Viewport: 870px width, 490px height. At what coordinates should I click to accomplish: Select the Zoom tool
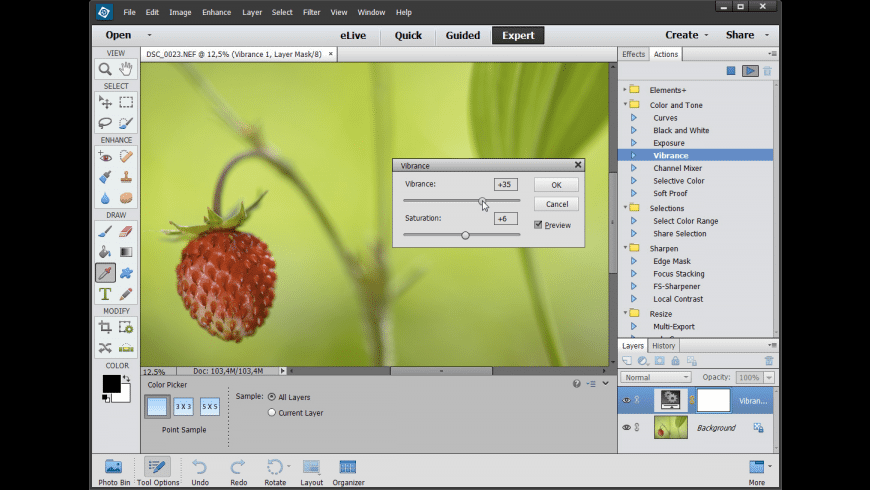[x=105, y=69]
